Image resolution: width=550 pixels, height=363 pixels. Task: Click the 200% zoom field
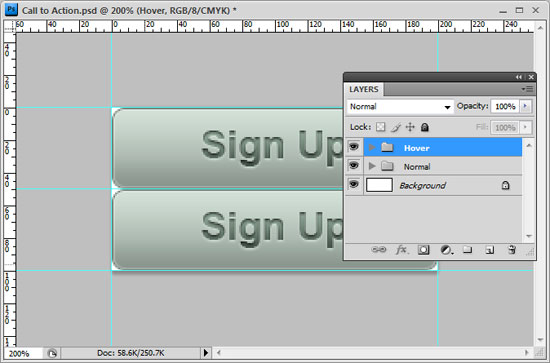click(23, 353)
